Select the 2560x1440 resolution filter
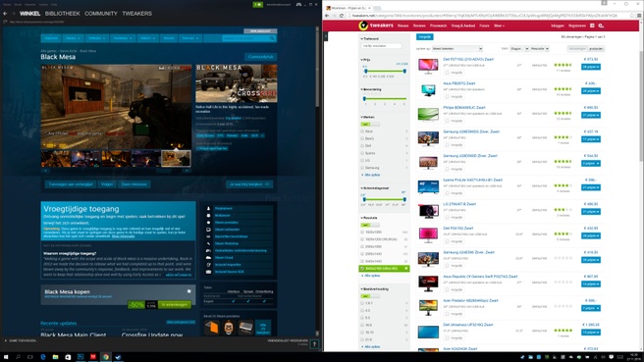644x362 pixels. [x=362, y=254]
